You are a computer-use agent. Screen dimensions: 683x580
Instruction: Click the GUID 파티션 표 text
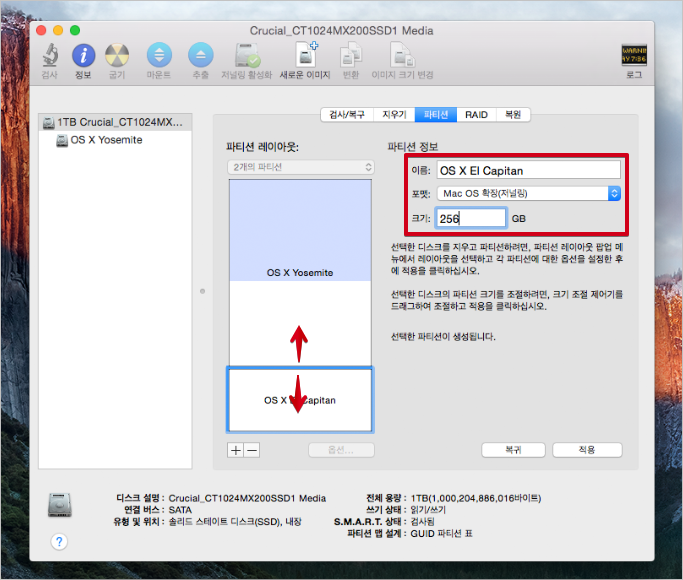click(441, 533)
